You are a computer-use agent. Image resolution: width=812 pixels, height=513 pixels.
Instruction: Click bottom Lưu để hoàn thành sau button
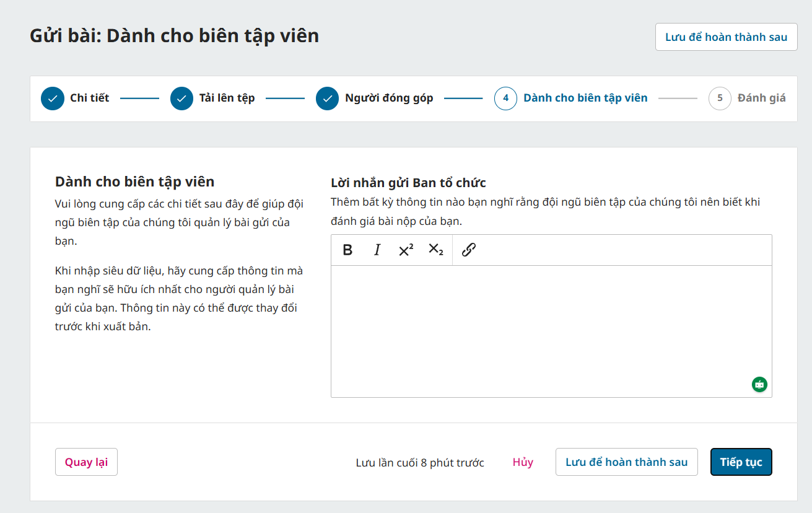627,462
